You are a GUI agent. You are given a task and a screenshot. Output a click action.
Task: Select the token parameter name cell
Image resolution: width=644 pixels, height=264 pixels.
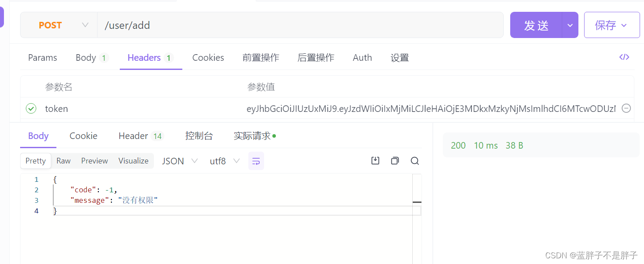(56, 109)
